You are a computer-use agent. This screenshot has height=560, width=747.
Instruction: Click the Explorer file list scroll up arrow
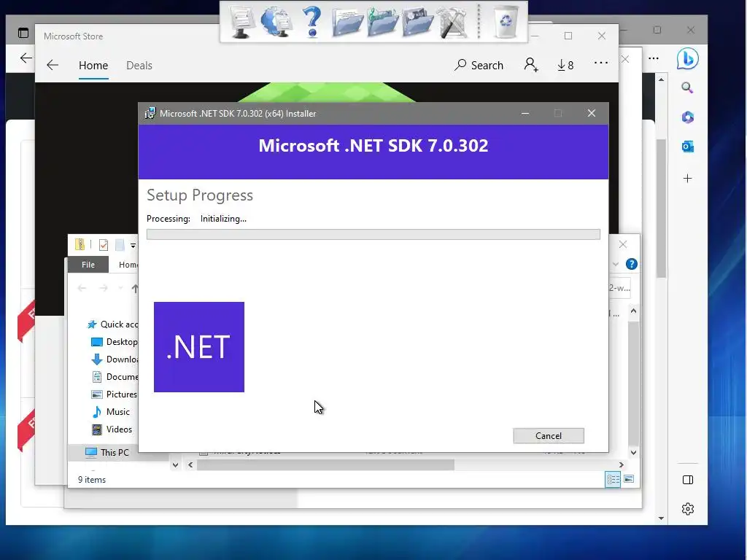pyautogui.click(x=634, y=311)
